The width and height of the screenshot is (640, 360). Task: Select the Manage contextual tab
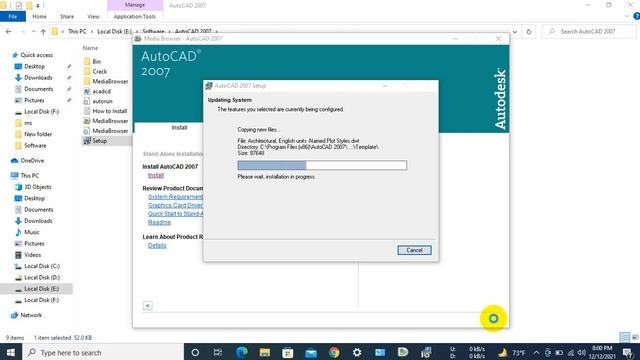[135, 5]
